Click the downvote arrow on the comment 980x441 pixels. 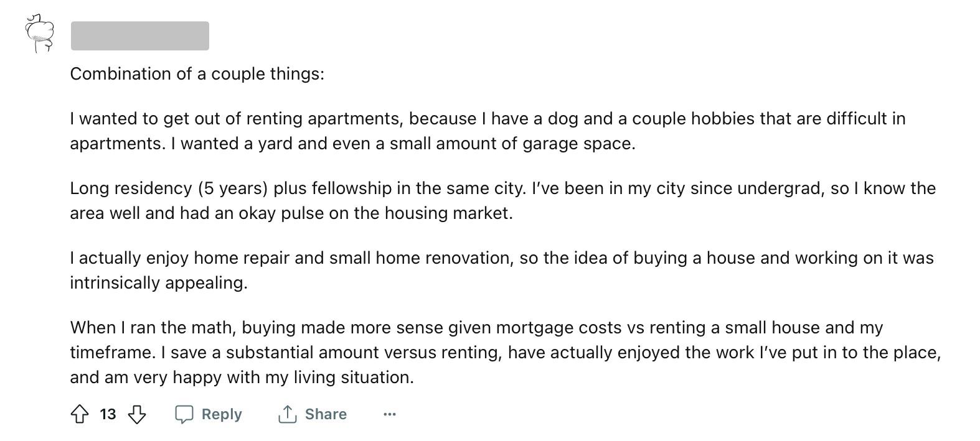tap(137, 414)
